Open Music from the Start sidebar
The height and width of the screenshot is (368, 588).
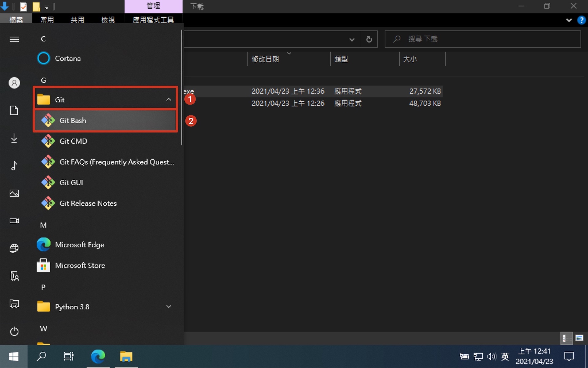[14, 166]
